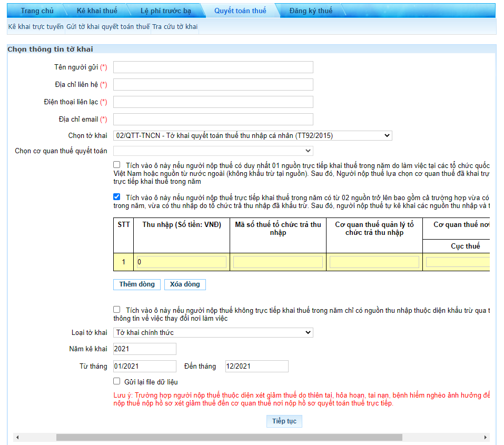The image size is (504, 445).
Task: Open the Trang chủ tab
Action: 37,11
